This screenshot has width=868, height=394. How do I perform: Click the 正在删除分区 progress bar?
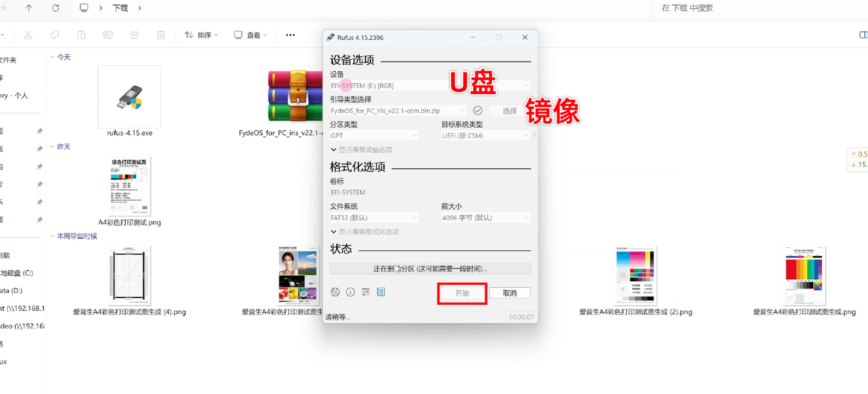point(430,268)
